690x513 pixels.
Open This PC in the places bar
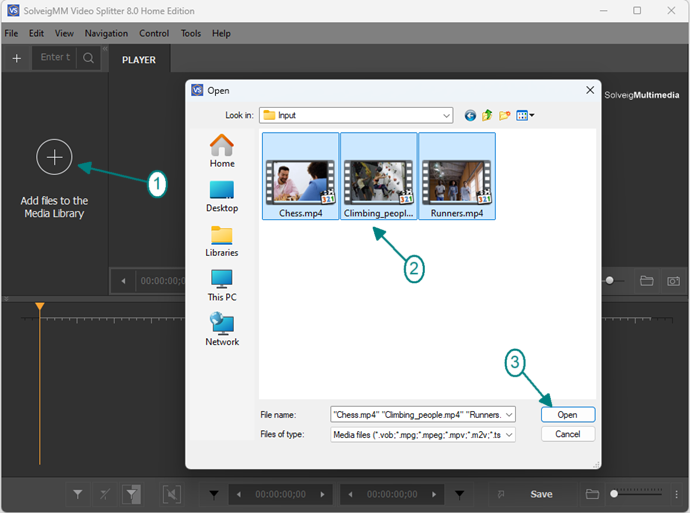[222, 286]
